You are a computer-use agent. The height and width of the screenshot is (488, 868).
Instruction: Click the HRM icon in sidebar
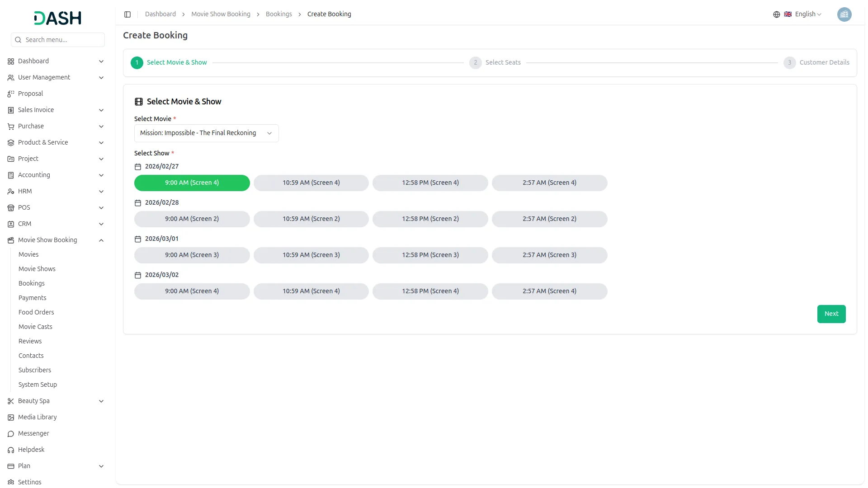click(x=11, y=192)
